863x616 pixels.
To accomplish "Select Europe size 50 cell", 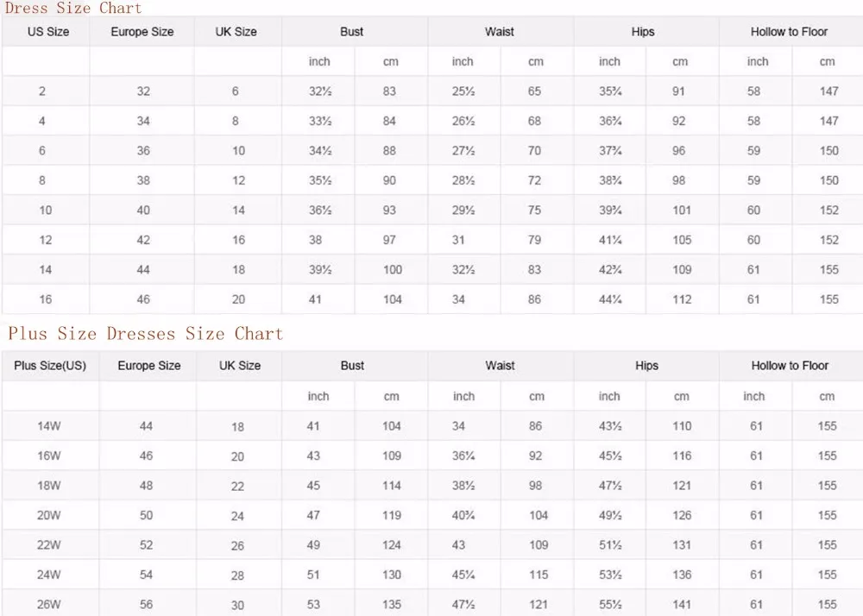I will [147, 515].
